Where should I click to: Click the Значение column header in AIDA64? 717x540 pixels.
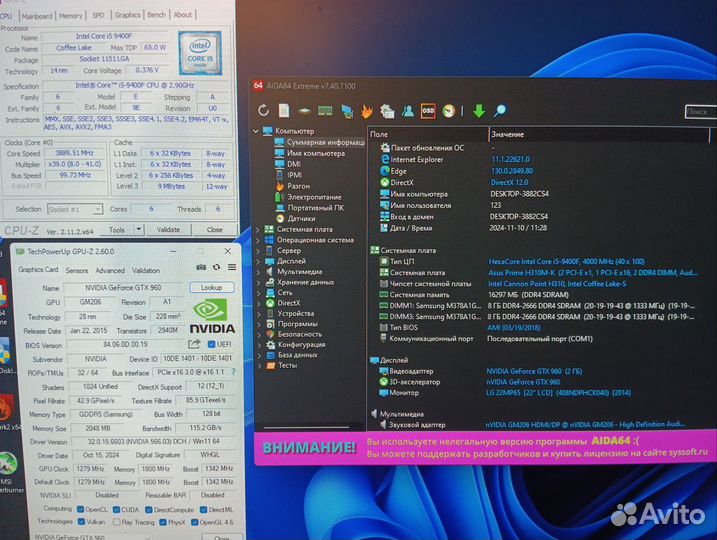tap(599, 134)
